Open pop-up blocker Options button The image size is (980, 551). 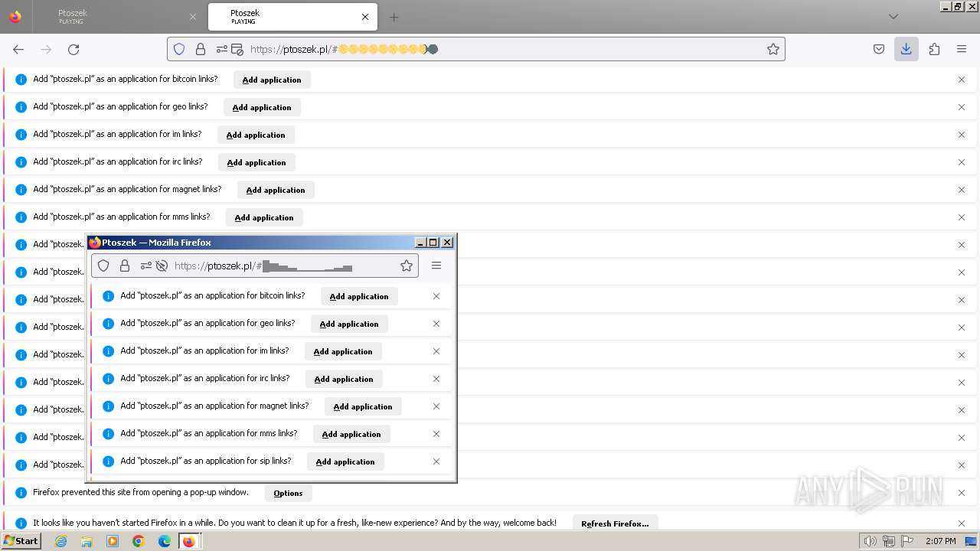point(288,493)
